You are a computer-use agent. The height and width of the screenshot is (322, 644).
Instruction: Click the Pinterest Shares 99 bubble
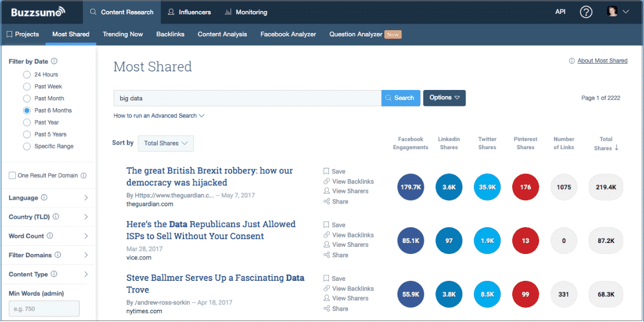[x=525, y=294]
